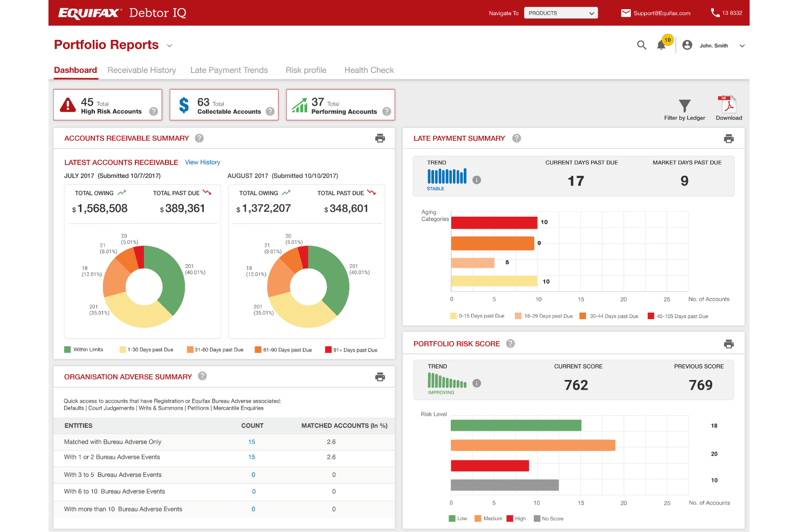Click the search magnifier icon
Screen dimensions: 798x532
click(x=642, y=45)
